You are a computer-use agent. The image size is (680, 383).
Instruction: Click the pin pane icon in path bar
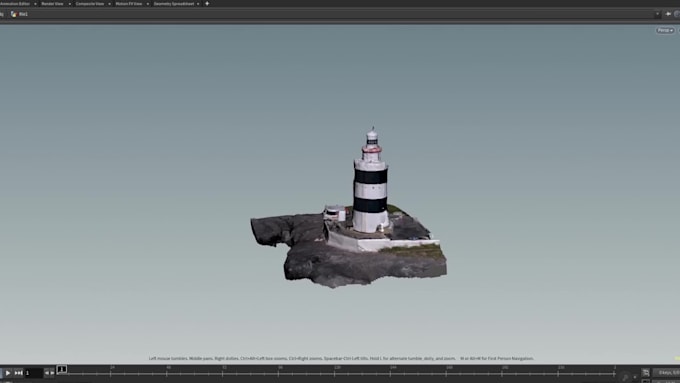[668, 14]
